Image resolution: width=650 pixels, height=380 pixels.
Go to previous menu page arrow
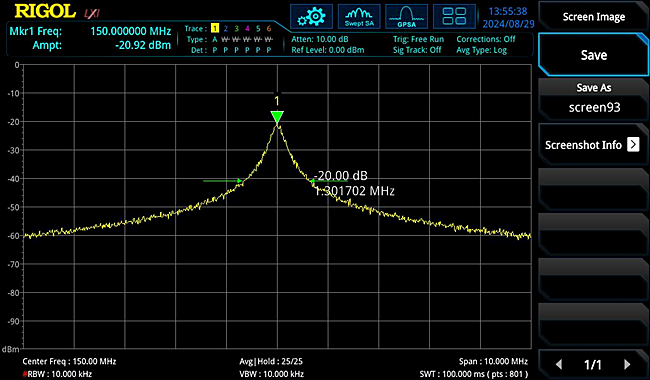pyautogui.click(x=558, y=364)
